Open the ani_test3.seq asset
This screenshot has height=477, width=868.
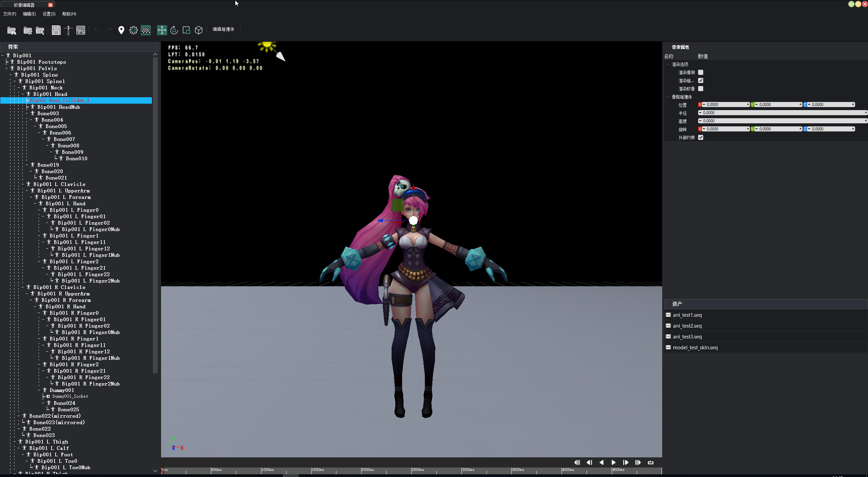687,336
